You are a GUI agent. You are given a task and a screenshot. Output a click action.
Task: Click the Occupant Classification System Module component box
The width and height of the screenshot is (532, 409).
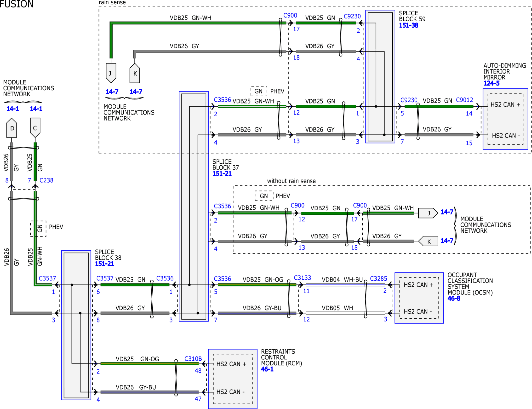(419, 298)
